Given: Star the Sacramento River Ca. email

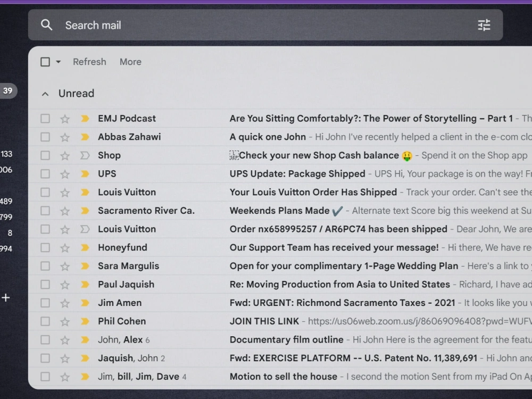Looking at the screenshot, I should (x=65, y=211).
